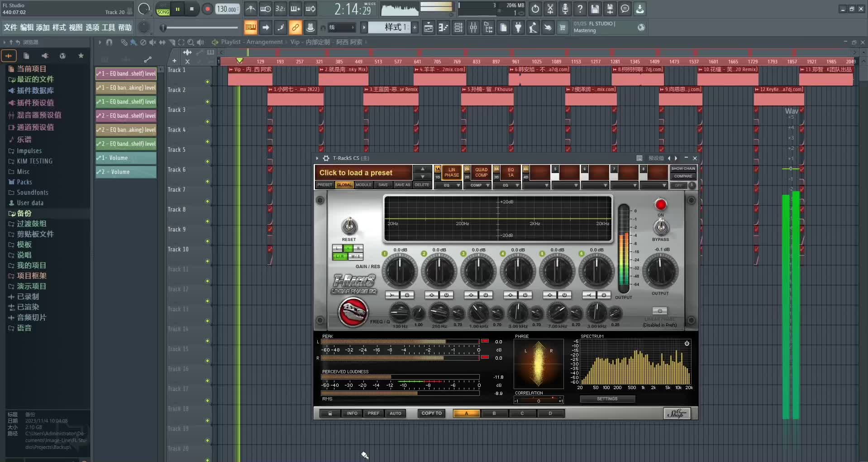The image size is (868, 462).
Task: Mute Track 1 with its green dot
Action: (x=207, y=82)
